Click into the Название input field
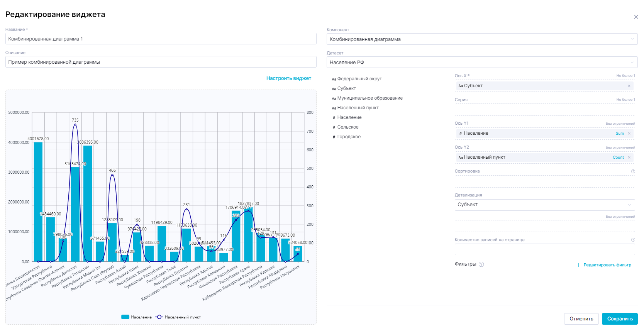 tap(161, 39)
